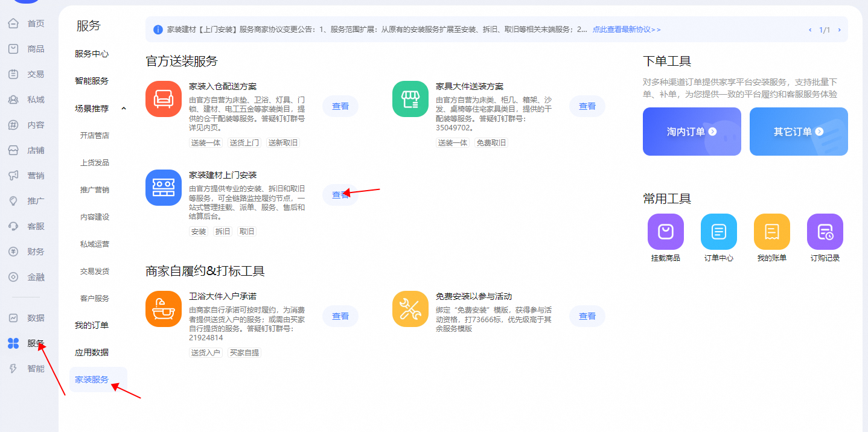Open the 点此查看最新协议 link
868x432 pixels.
click(627, 30)
